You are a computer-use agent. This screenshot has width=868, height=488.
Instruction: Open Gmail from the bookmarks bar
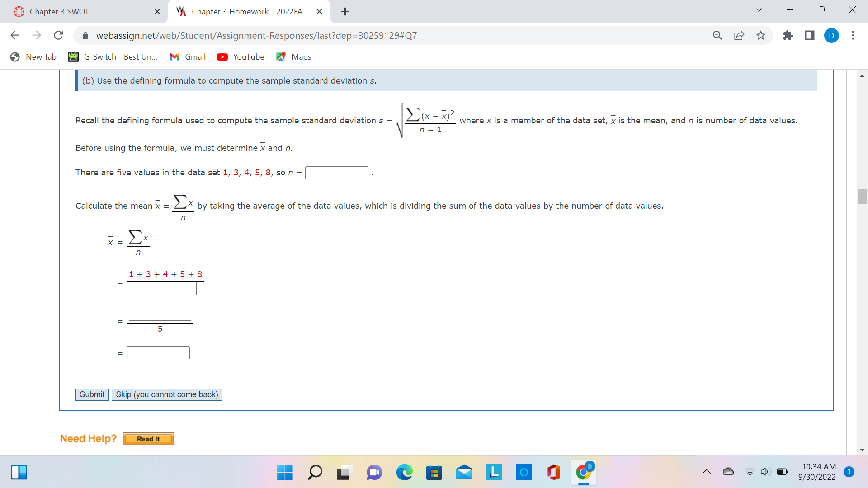(187, 57)
